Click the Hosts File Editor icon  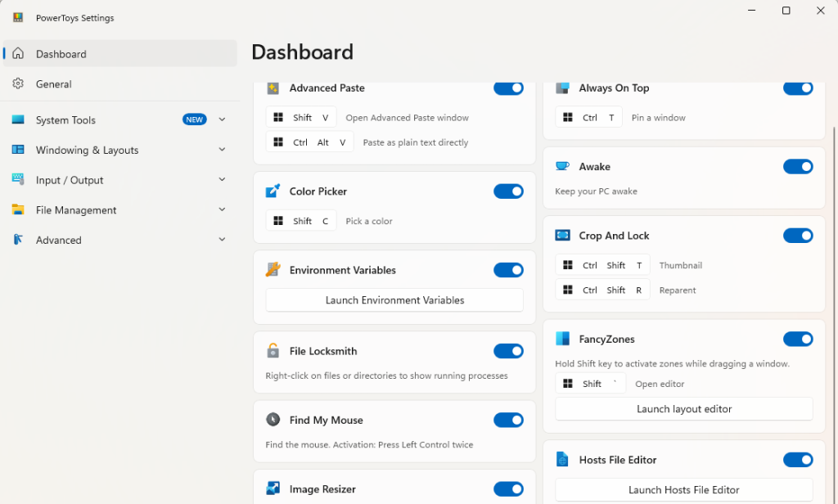tap(562, 459)
